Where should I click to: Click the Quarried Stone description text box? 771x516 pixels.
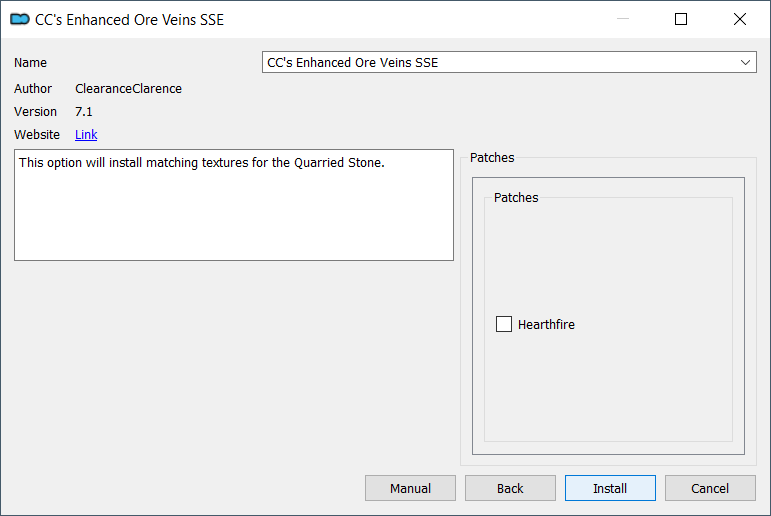(234, 205)
